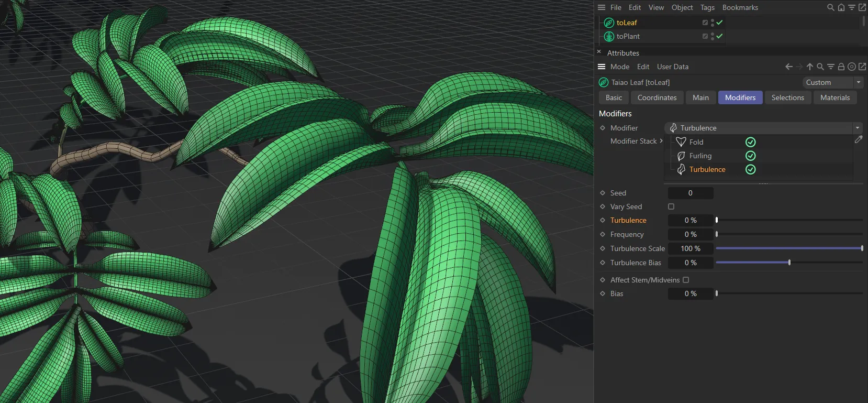Enable Vary Seed checkbox

671,206
